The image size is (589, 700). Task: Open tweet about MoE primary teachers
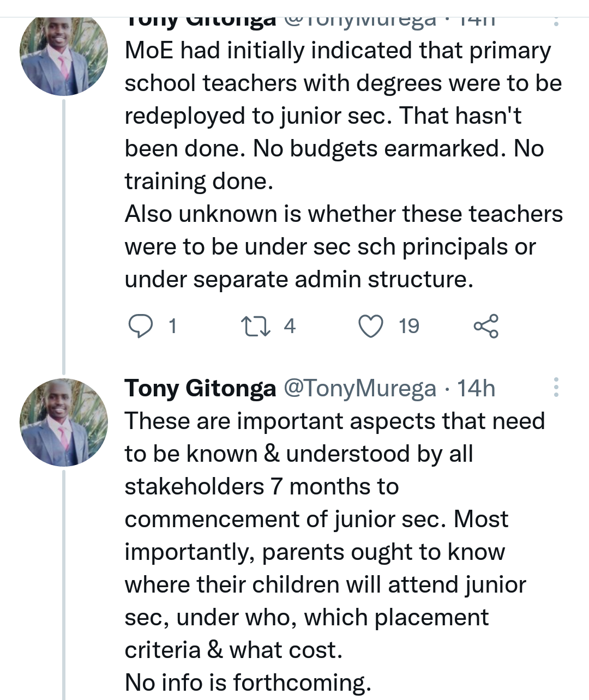pos(343,165)
